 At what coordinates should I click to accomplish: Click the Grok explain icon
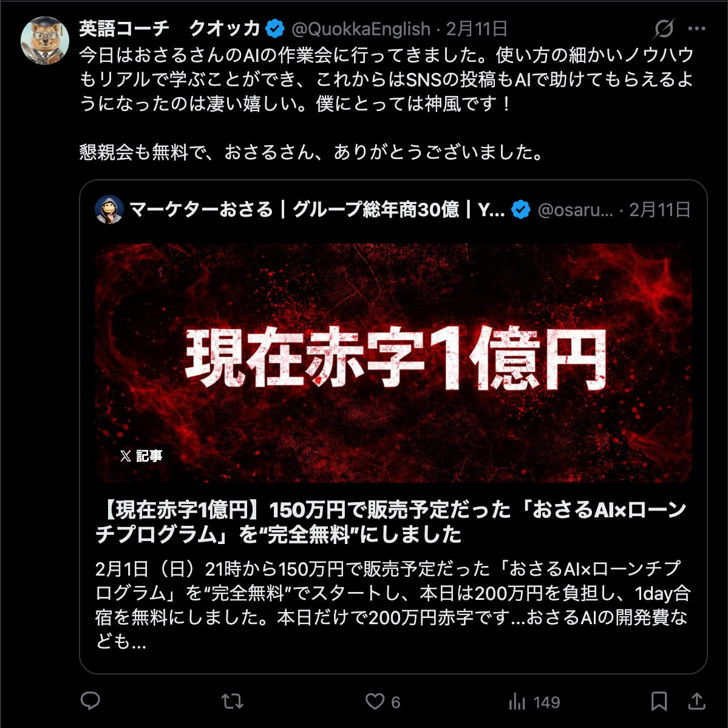pyautogui.click(x=664, y=29)
